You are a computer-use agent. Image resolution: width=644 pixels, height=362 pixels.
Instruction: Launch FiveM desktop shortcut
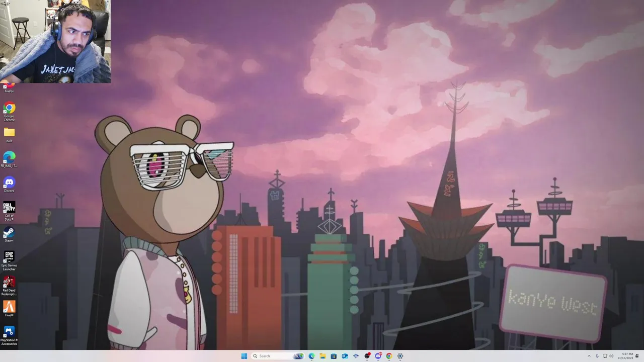tap(9, 309)
